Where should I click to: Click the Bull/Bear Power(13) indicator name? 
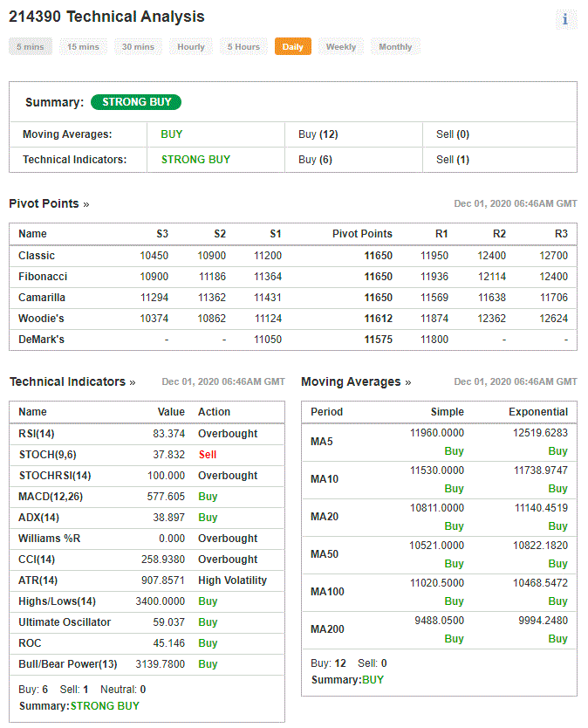click(x=68, y=664)
